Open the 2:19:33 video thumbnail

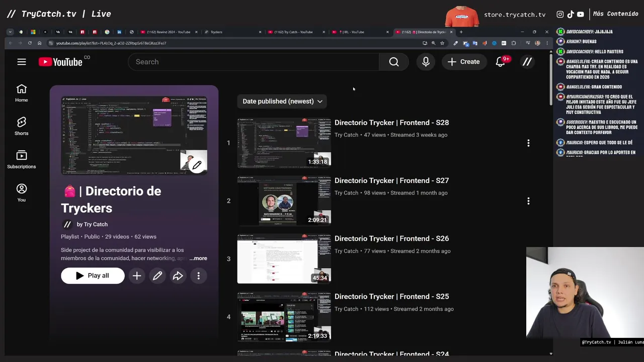point(284,317)
